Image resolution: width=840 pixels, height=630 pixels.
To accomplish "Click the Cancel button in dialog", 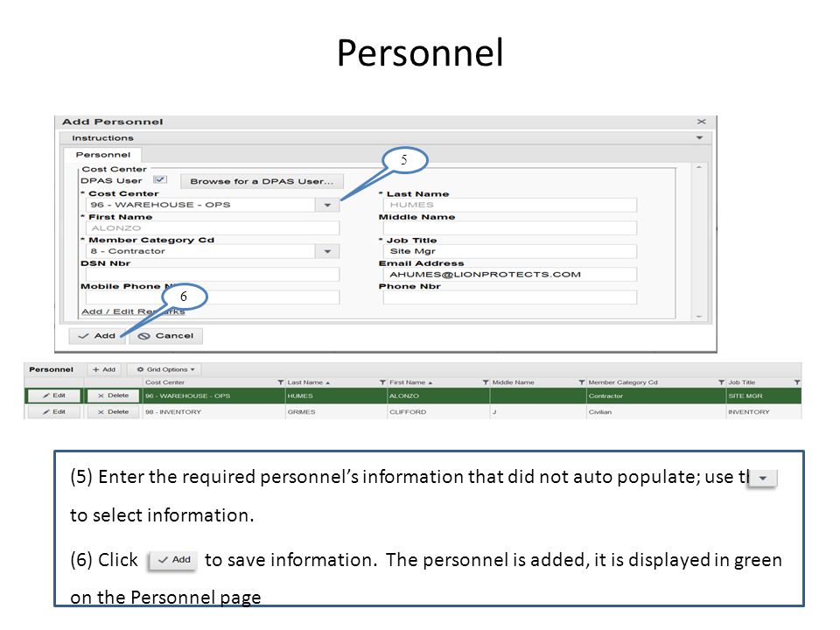I will coord(165,336).
